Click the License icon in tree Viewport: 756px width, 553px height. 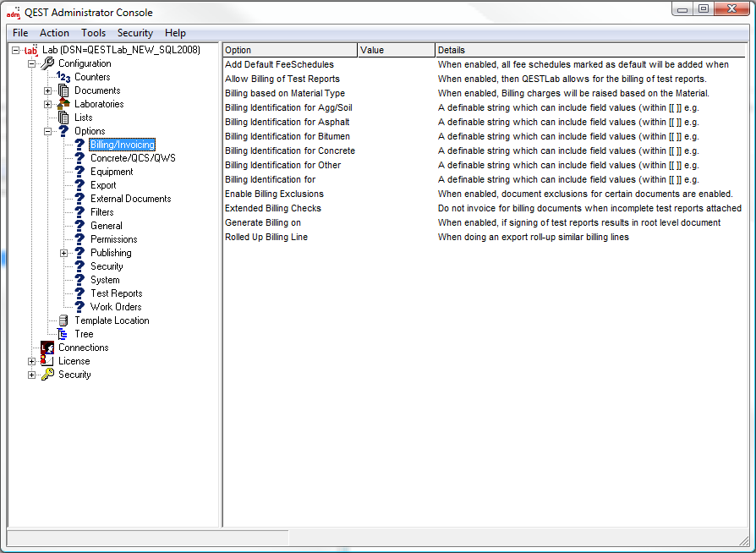pos(47,361)
